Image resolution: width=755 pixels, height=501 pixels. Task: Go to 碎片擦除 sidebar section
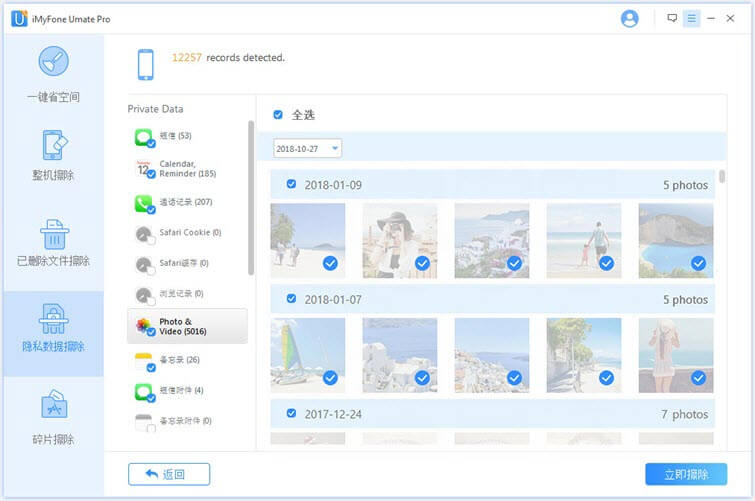coord(53,418)
